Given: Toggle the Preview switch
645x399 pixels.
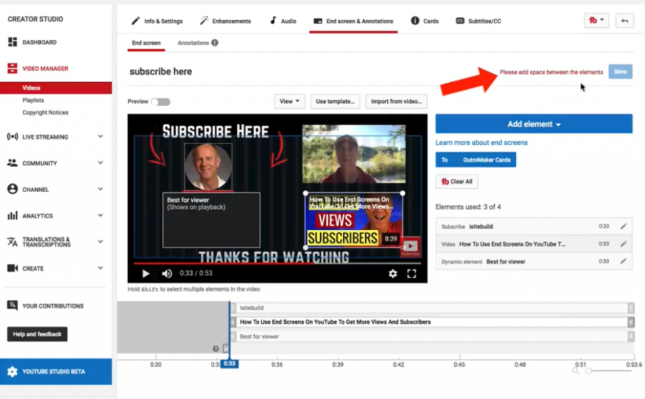Looking at the screenshot, I should (x=161, y=102).
